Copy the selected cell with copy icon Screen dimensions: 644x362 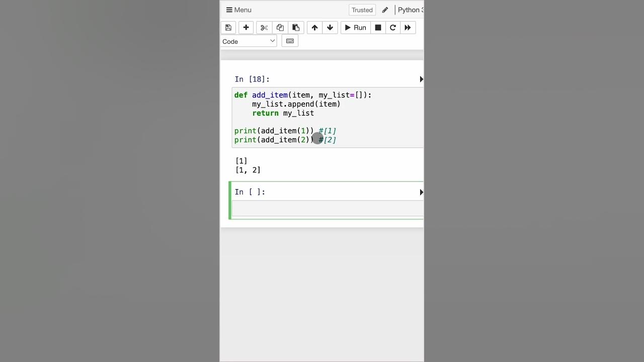(280, 27)
